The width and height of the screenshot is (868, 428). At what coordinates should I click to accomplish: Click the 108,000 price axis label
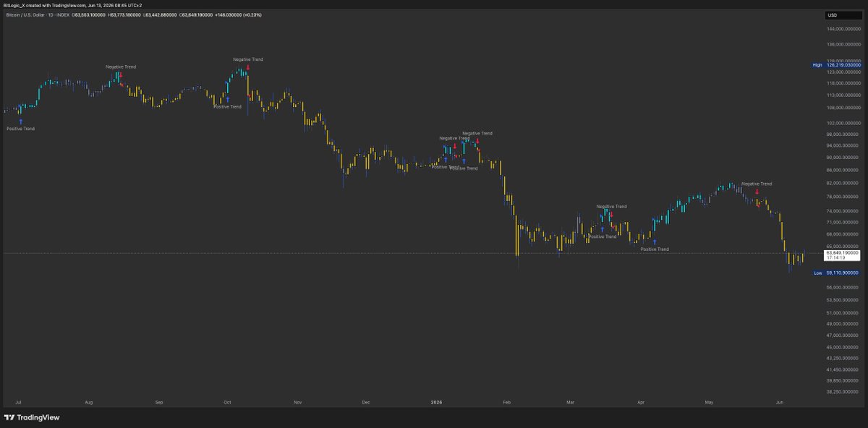tap(843, 108)
